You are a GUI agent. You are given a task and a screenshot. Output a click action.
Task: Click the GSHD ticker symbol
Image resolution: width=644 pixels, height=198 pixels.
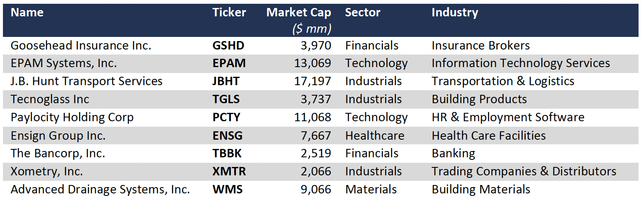[x=228, y=45]
